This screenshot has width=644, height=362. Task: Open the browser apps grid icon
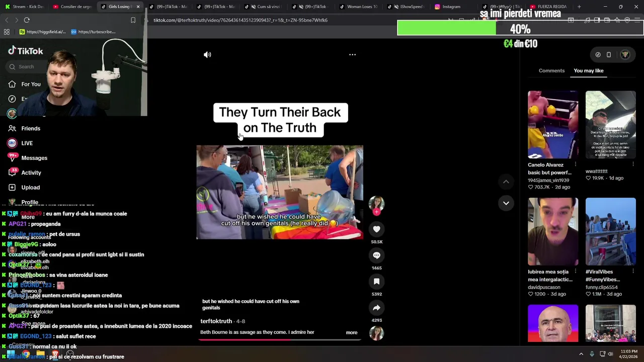tap(7, 32)
